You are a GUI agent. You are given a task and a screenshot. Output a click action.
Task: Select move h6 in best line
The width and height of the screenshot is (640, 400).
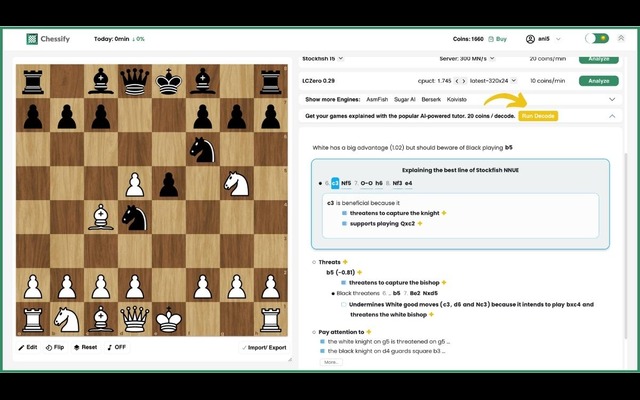[379, 183]
